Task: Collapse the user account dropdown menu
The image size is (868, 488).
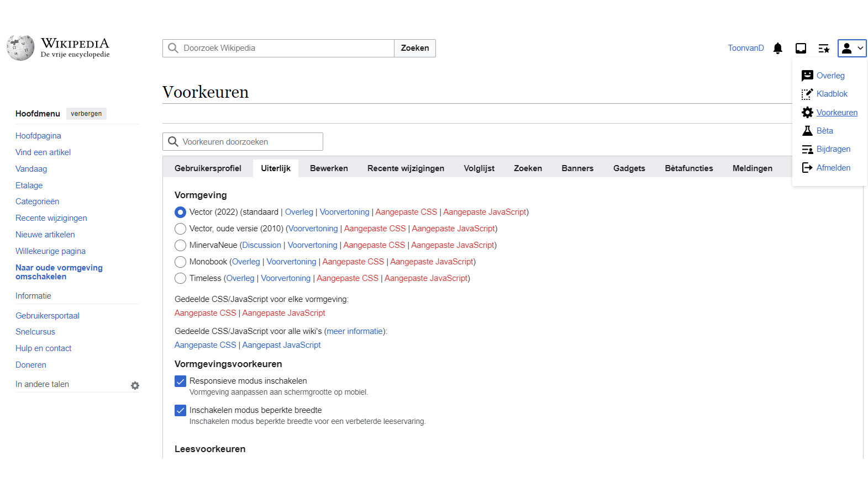Action: click(851, 49)
